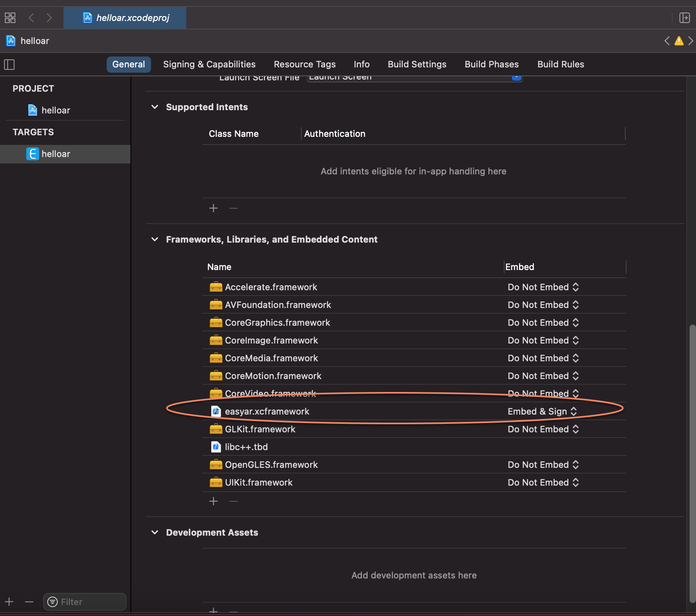
Task: Click the filter icon in the filter field
Action: (53, 601)
